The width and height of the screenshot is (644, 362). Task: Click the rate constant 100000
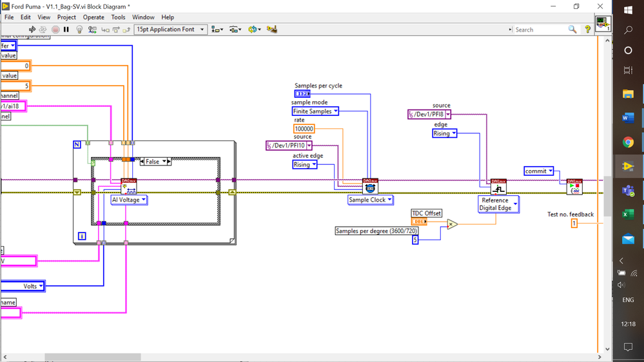coord(304,129)
